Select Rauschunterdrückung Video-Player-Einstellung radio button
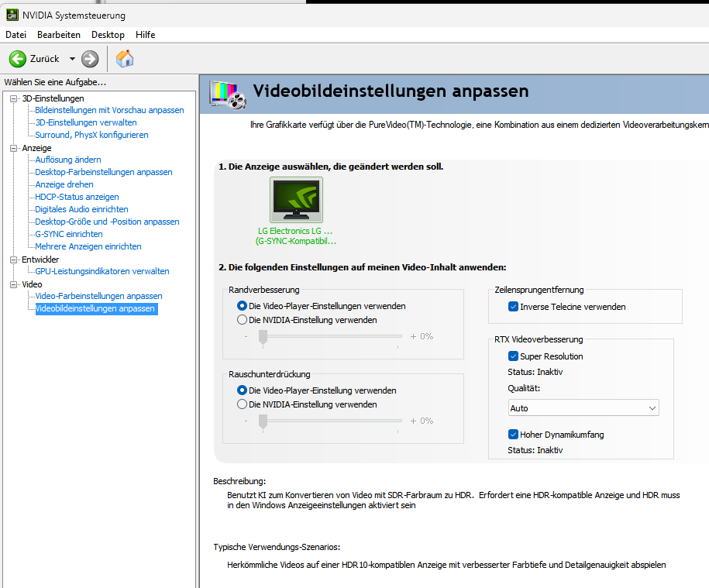Viewport: 709px width, 588px height. (242, 390)
